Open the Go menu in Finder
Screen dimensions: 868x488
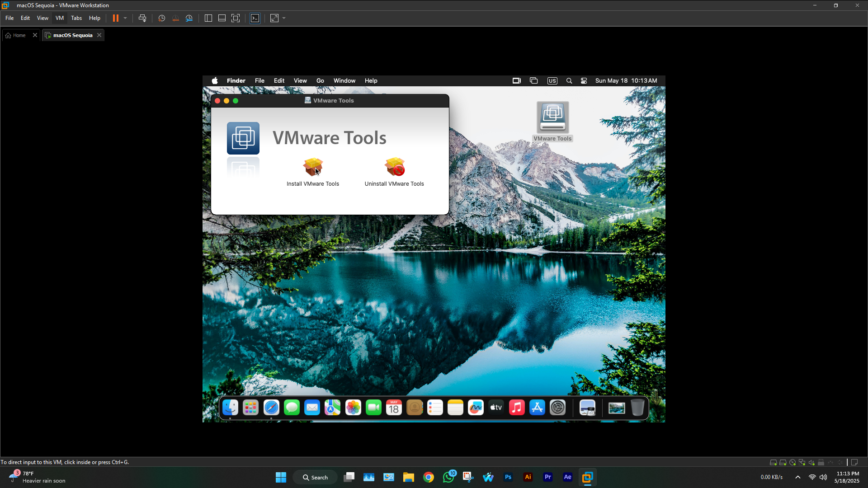[320, 81]
